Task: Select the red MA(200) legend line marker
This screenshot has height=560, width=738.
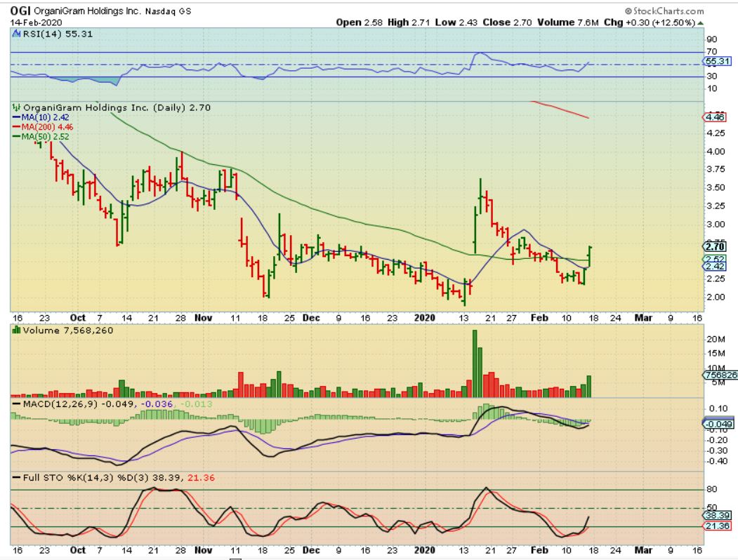Action: (16, 127)
